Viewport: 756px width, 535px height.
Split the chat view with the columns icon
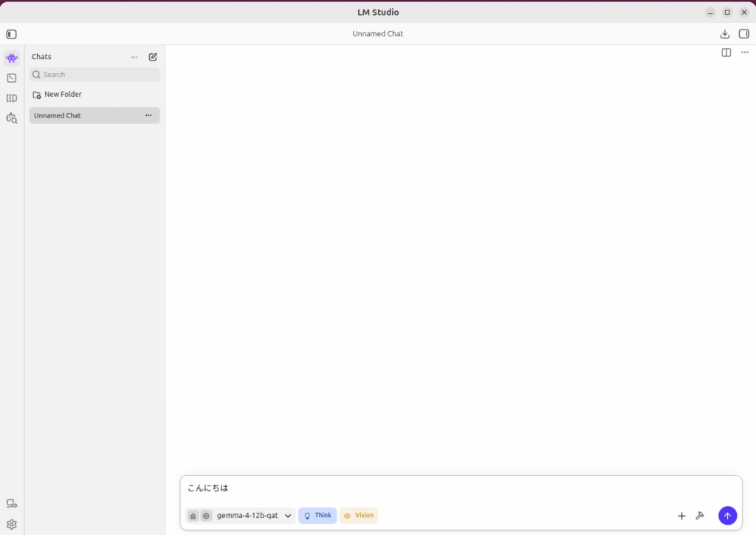click(726, 52)
